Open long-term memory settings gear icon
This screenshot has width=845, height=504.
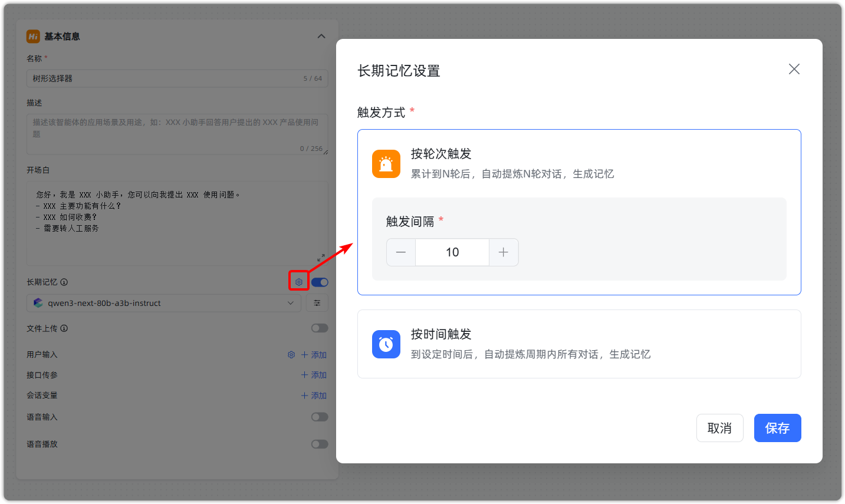(299, 282)
